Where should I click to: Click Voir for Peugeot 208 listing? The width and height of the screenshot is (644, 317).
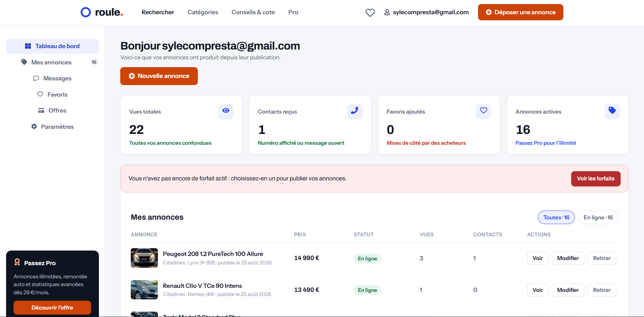pos(538,258)
